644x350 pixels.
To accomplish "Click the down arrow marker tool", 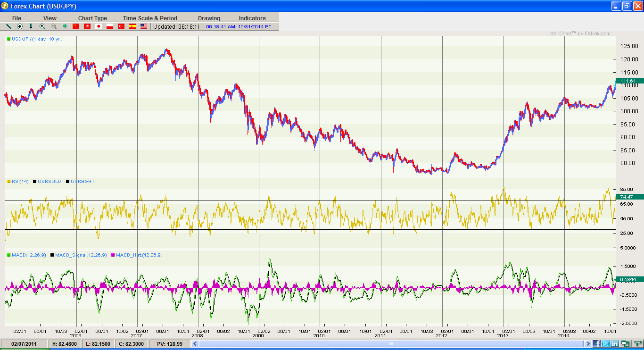I will pyautogui.click(x=31, y=26).
